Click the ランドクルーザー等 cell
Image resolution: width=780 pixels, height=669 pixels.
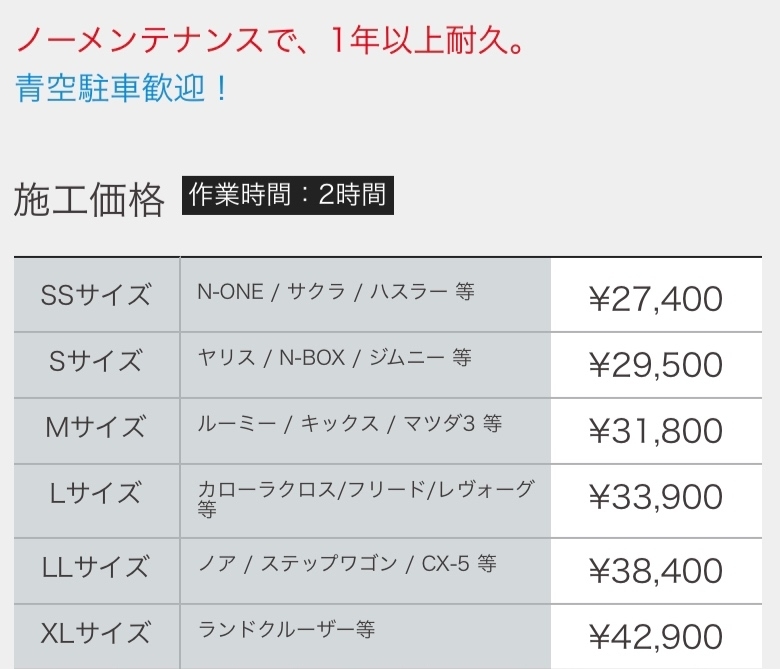[x=287, y=629]
